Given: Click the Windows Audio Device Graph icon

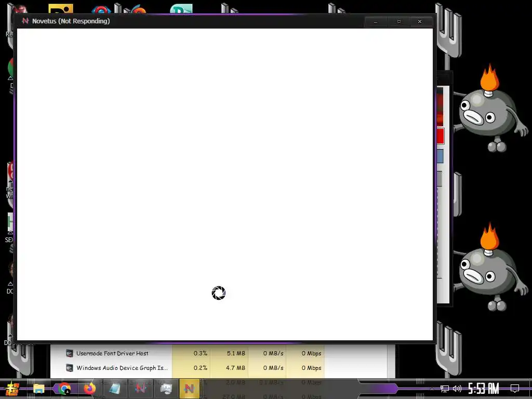Looking at the screenshot, I should 69,368.
